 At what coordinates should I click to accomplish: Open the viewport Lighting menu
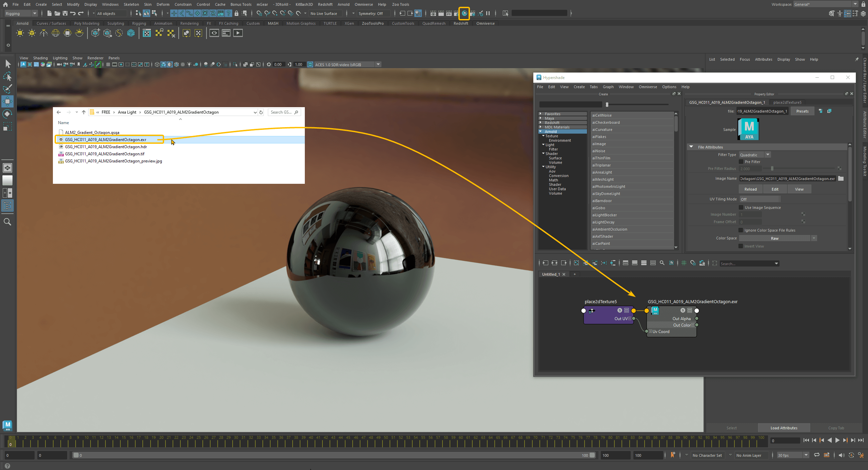(60, 58)
